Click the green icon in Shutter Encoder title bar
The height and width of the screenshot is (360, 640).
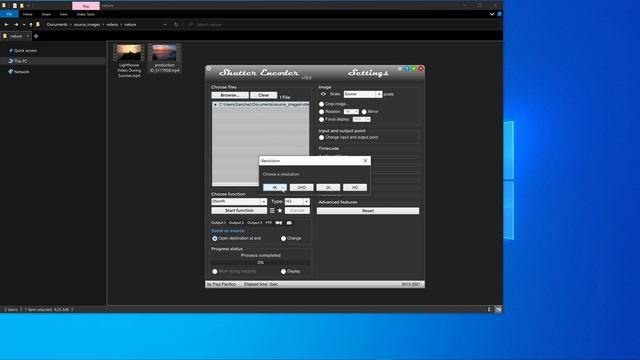tap(413, 69)
